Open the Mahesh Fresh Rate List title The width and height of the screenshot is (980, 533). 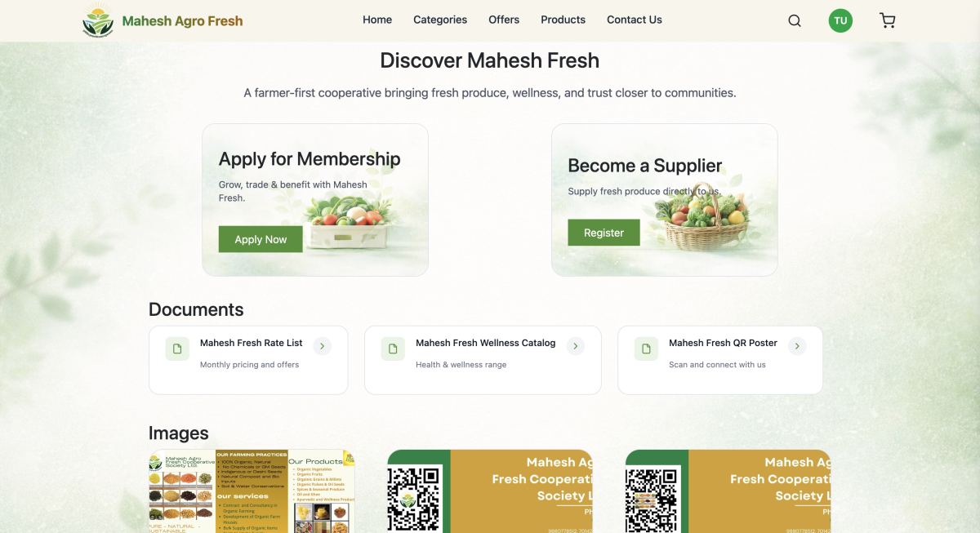pos(252,343)
